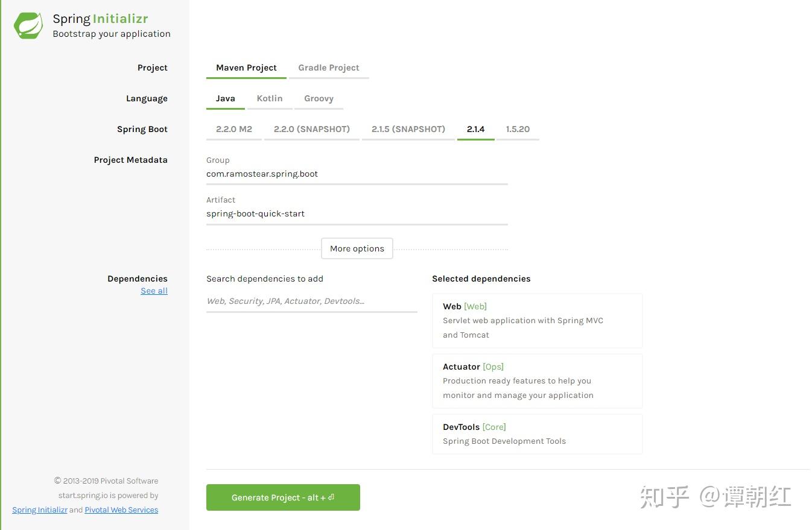This screenshot has height=530, width=812.
Task: Select the Web dependency card
Action: click(x=536, y=320)
